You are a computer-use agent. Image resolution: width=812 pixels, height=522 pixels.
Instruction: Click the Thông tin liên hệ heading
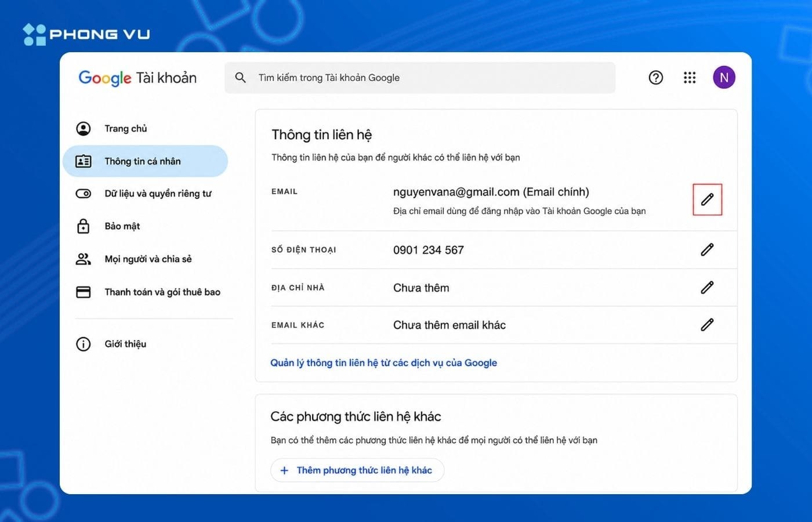click(321, 135)
